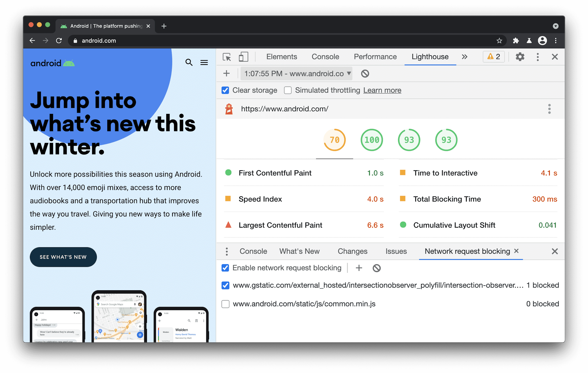Click the close DevTools panel icon
Viewport: 588px width, 373px height.
555,57
